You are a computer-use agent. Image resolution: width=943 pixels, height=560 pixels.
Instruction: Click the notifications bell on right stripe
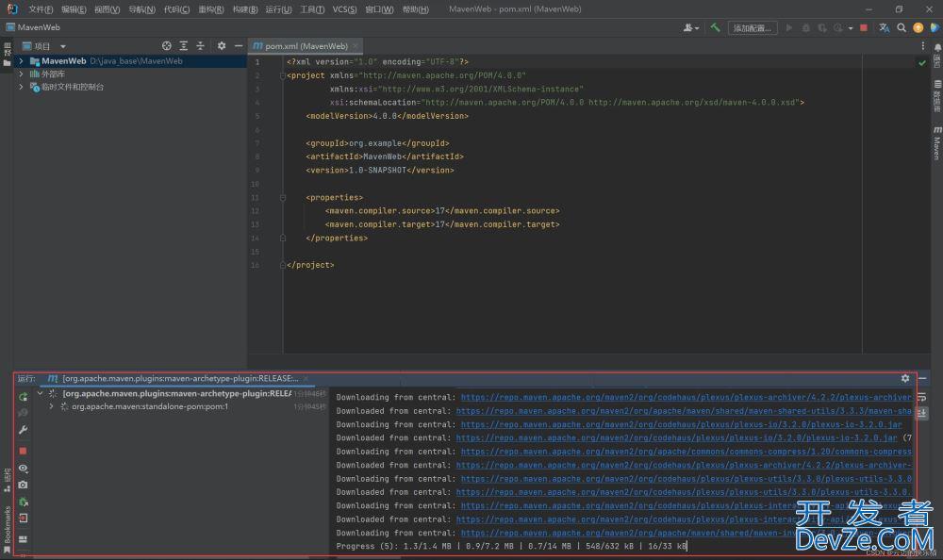[x=937, y=47]
